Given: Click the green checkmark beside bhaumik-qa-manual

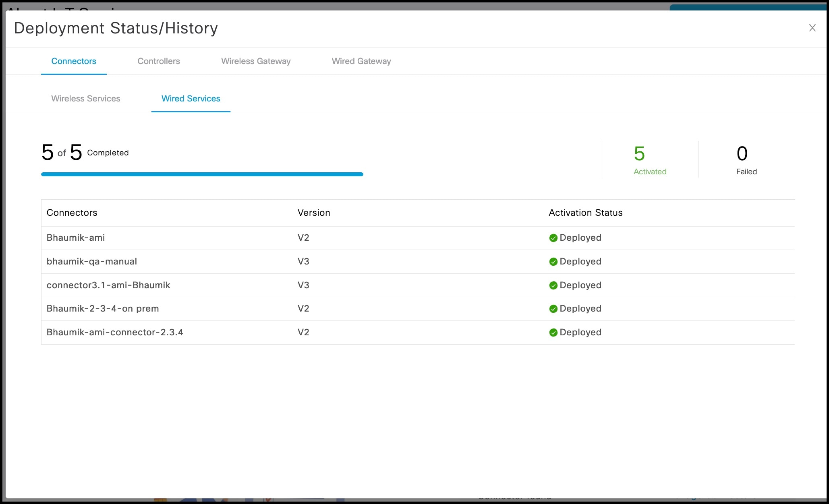Looking at the screenshot, I should [553, 261].
